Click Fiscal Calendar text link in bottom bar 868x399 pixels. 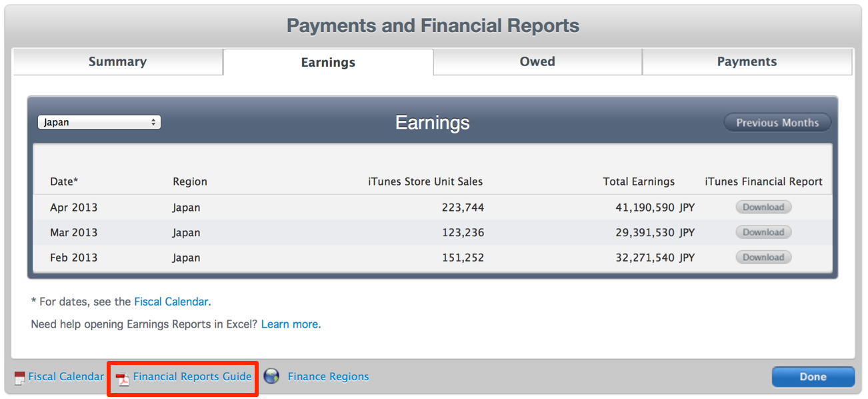click(x=66, y=376)
